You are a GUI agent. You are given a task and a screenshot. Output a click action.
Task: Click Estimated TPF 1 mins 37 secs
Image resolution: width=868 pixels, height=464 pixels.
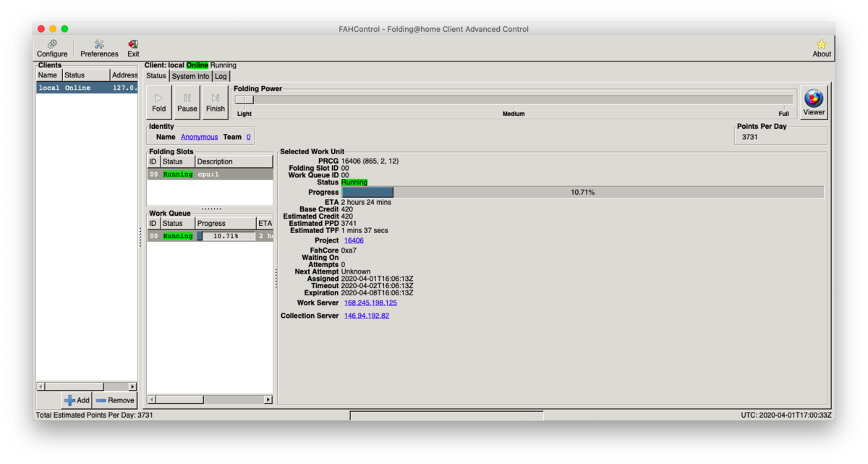[x=365, y=231]
